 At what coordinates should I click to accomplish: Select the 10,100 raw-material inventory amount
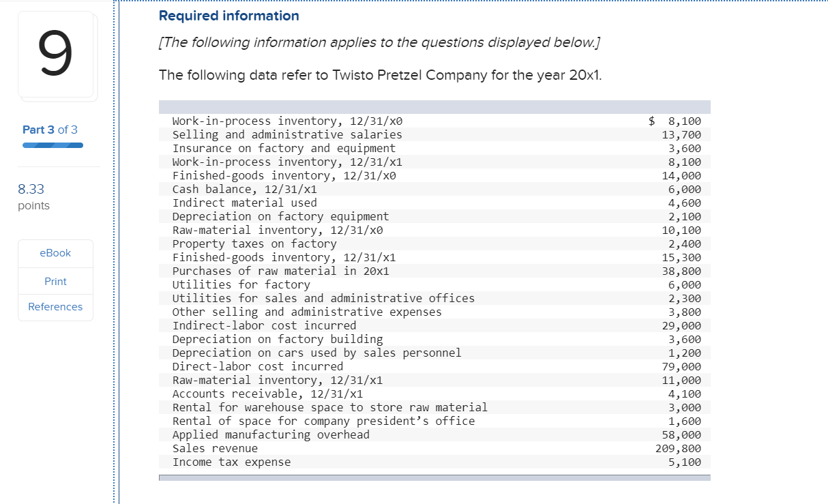(x=681, y=230)
